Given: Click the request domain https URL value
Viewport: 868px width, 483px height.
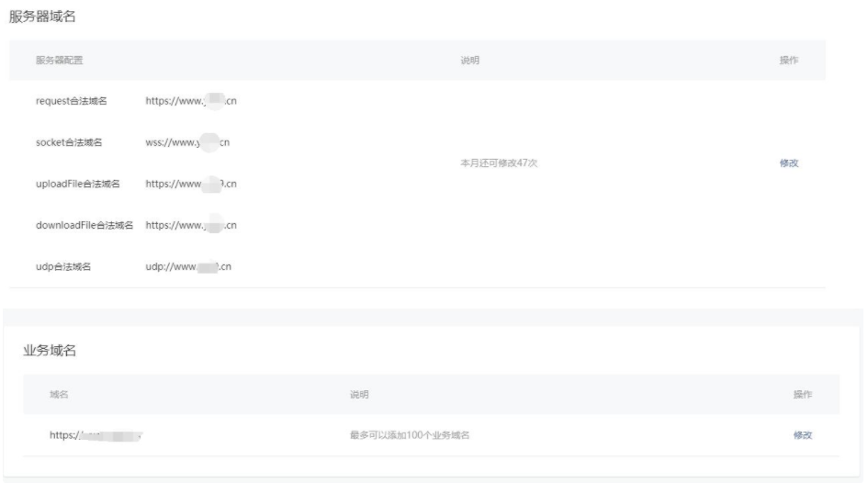Looking at the screenshot, I should tap(191, 101).
